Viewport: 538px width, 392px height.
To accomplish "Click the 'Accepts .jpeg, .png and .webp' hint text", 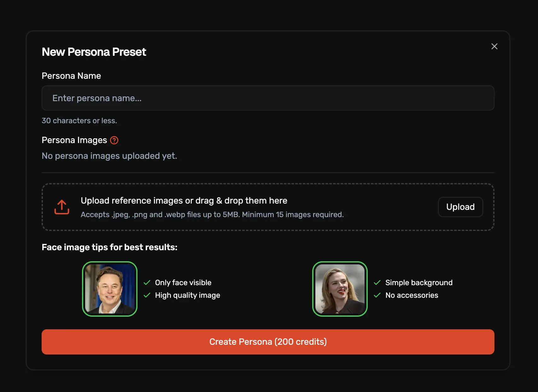I will point(212,215).
